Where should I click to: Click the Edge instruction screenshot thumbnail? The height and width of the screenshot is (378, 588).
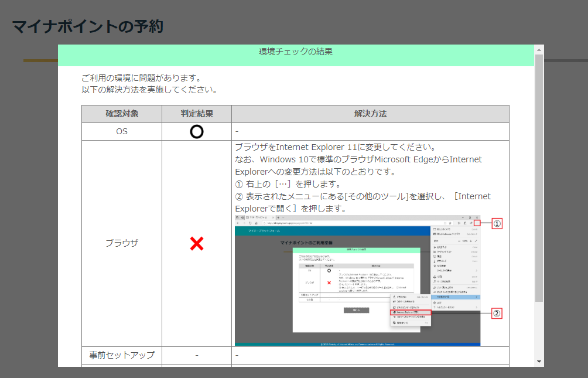point(357,280)
